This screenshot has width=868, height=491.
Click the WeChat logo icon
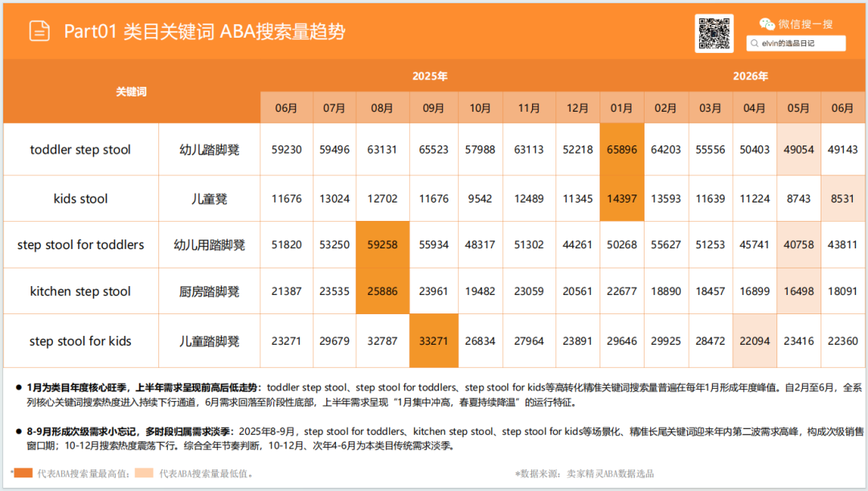click(x=767, y=24)
